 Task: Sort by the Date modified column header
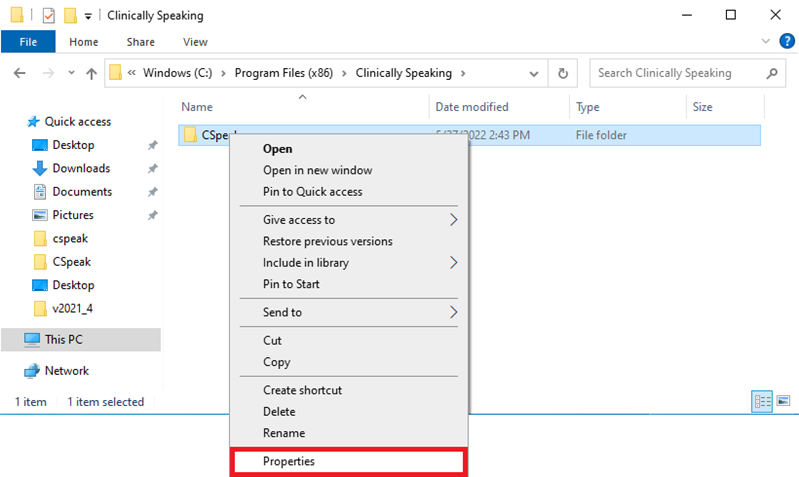(472, 107)
